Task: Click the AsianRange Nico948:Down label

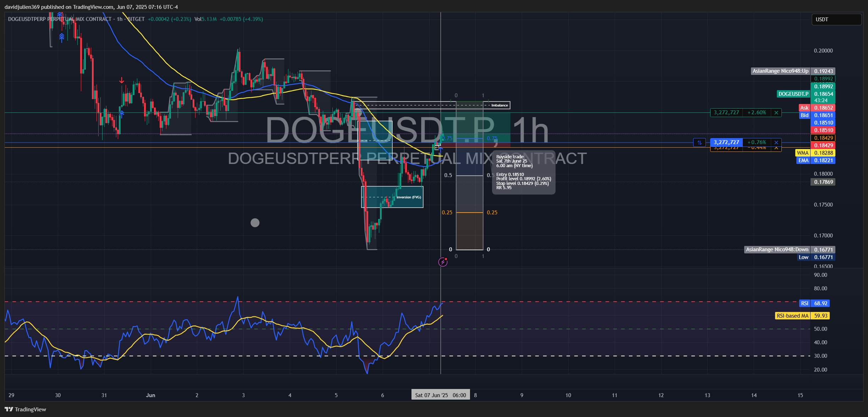Action: coord(777,250)
